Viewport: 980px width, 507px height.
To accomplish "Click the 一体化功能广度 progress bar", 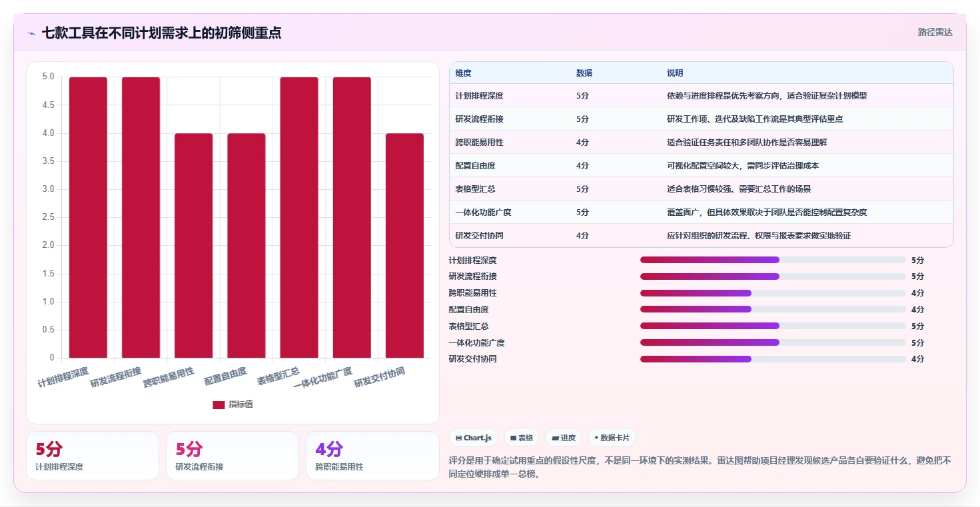I will pos(773,342).
